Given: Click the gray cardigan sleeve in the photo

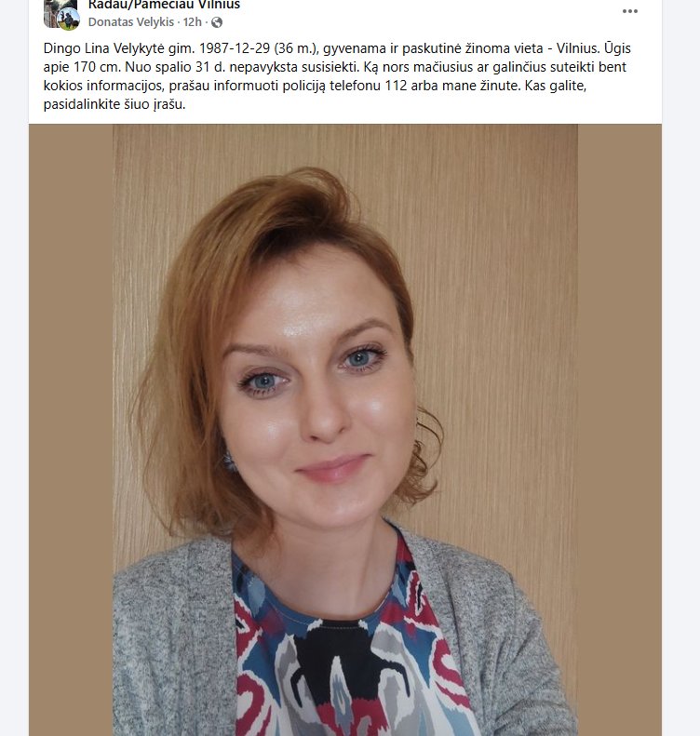Looking at the screenshot, I should 174,648.
